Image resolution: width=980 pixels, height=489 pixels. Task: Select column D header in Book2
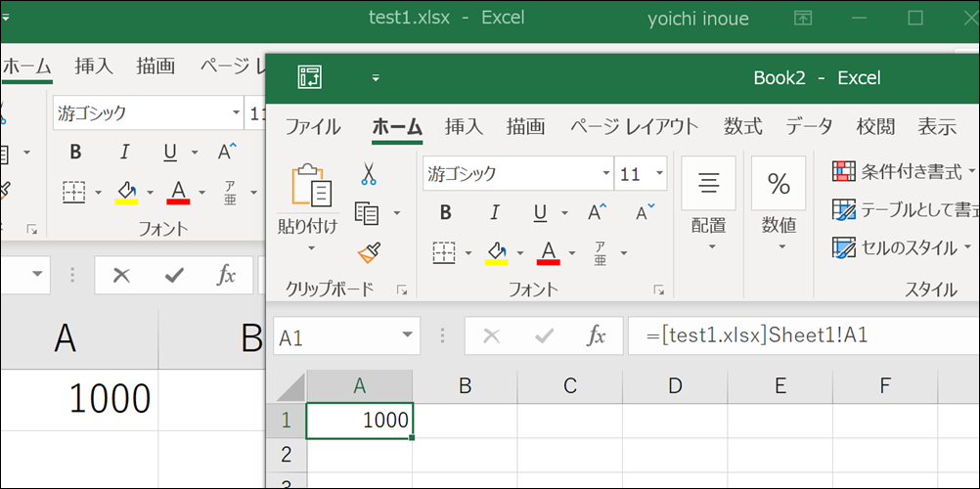pos(675,386)
